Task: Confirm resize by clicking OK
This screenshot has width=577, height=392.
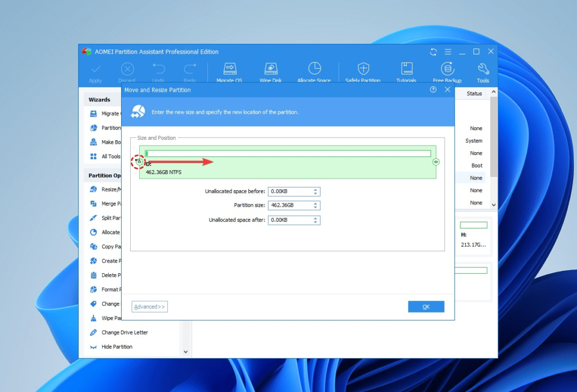Action: (426, 306)
